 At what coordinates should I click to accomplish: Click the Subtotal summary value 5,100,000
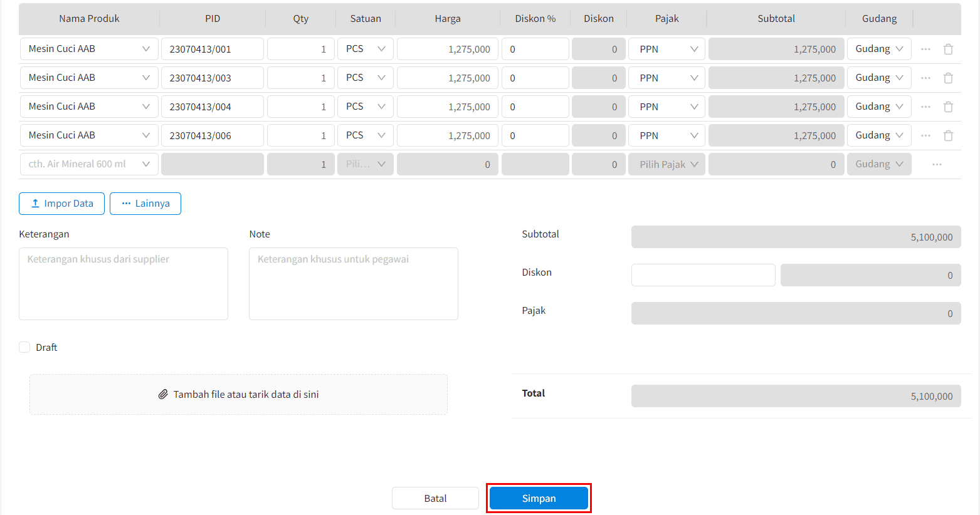796,237
